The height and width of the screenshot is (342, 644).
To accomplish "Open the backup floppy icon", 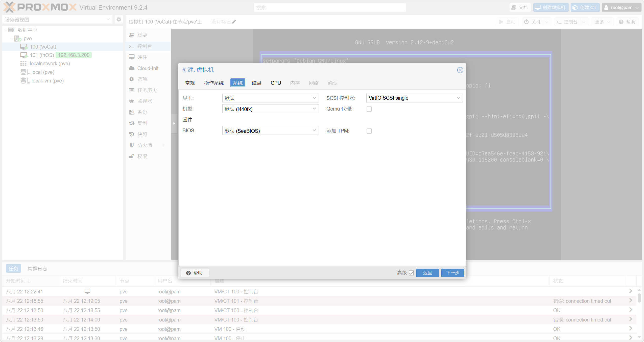I will 132,112.
